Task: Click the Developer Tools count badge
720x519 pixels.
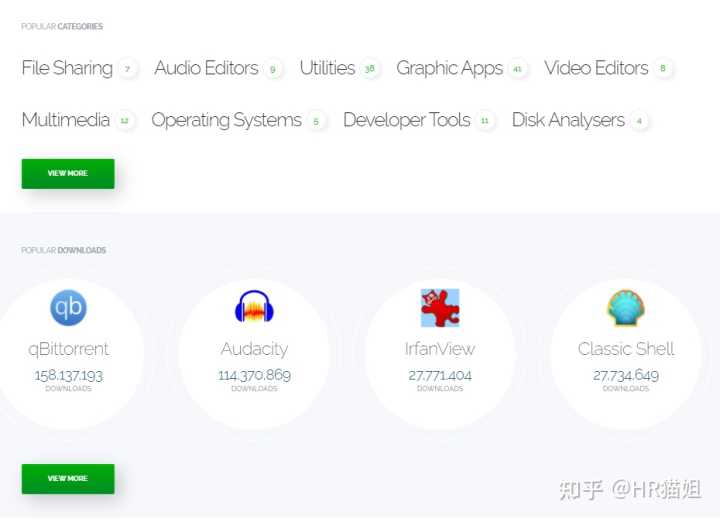Action: point(484,121)
